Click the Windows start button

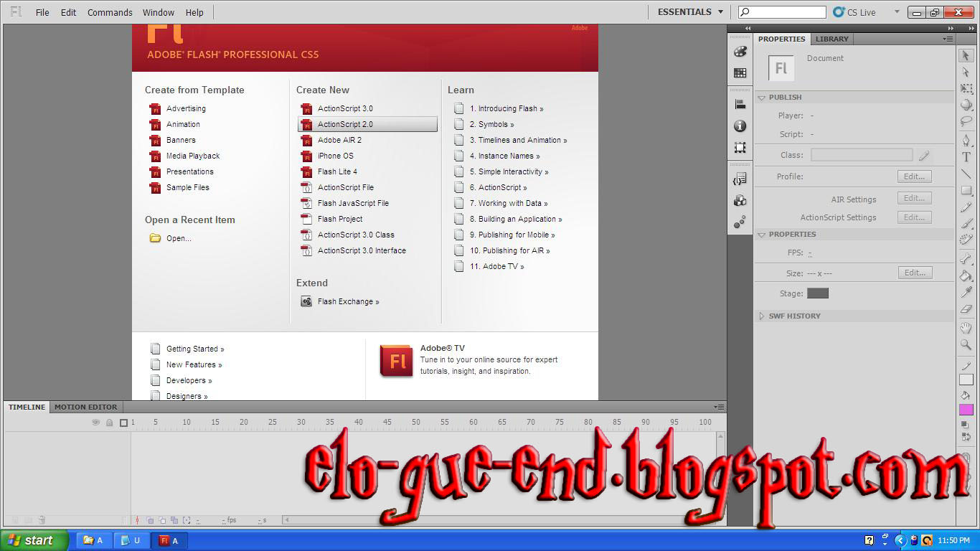coord(34,540)
